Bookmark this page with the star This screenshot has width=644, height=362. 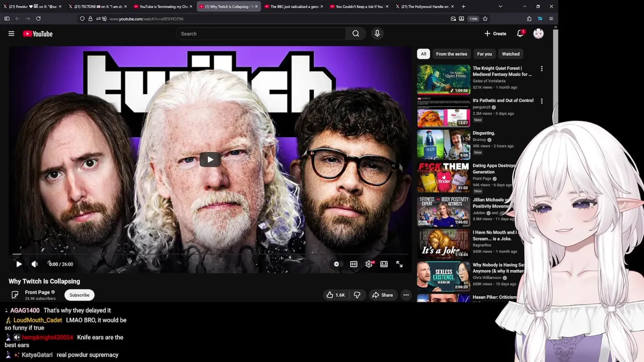[485, 19]
